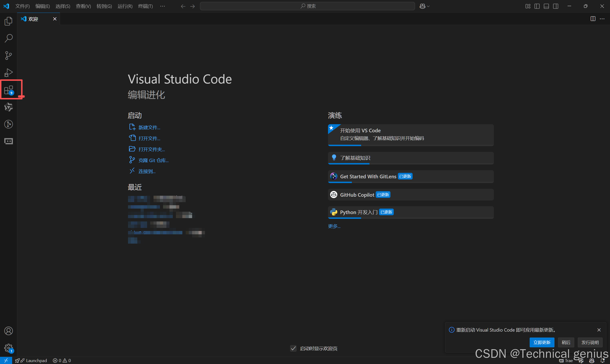Viewport: 610px width, 364px height.
Task: Toggle the primary side bar layout button
Action: point(537,6)
